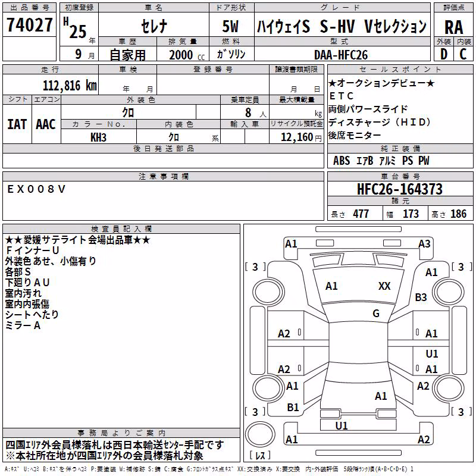Click the color number KH3

click(98, 137)
